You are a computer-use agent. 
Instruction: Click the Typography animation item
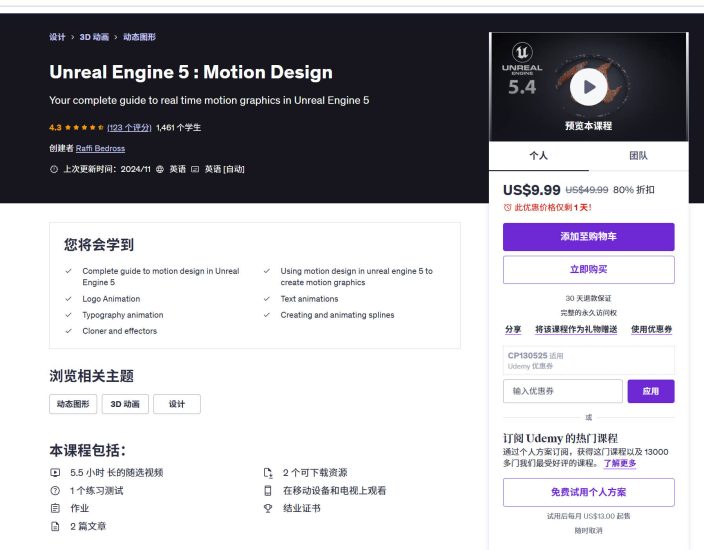click(123, 315)
